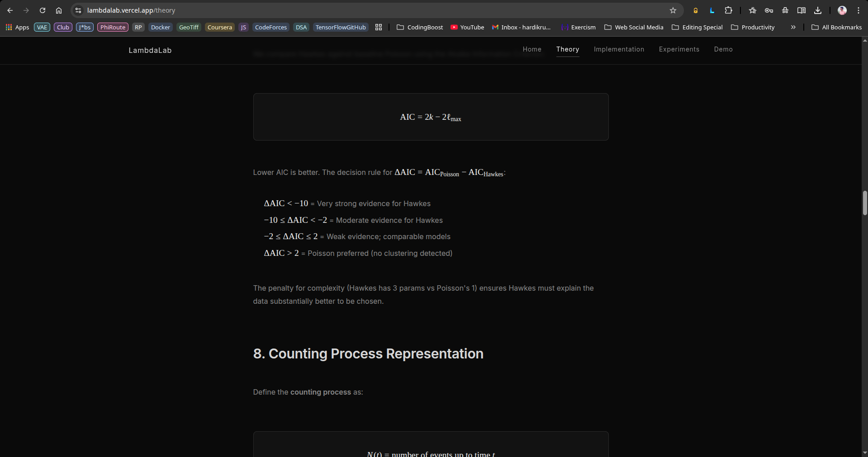Viewport: 868px width, 457px height.
Task: Open the tab groups grid icon
Action: click(379, 27)
